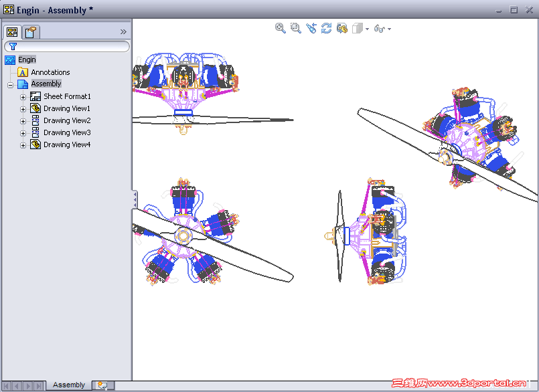The width and height of the screenshot is (539, 392).
Task: Select Drawing View4 in the tree
Action: (x=67, y=144)
